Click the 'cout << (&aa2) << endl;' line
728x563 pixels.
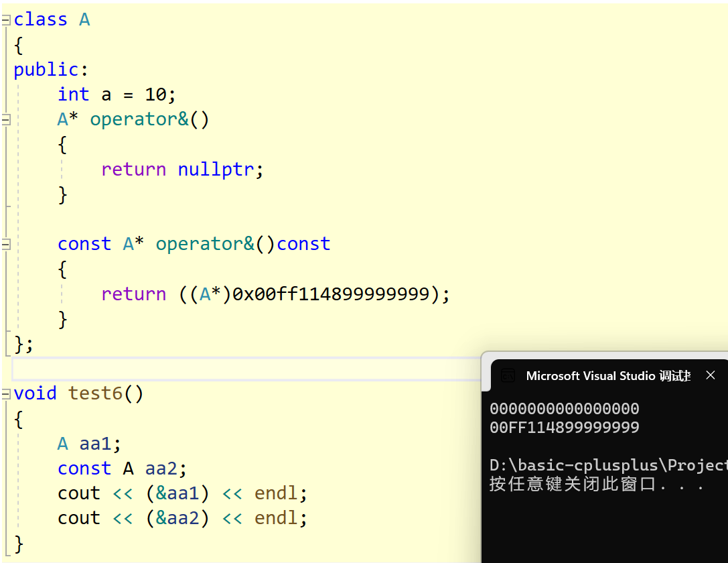(182, 518)
